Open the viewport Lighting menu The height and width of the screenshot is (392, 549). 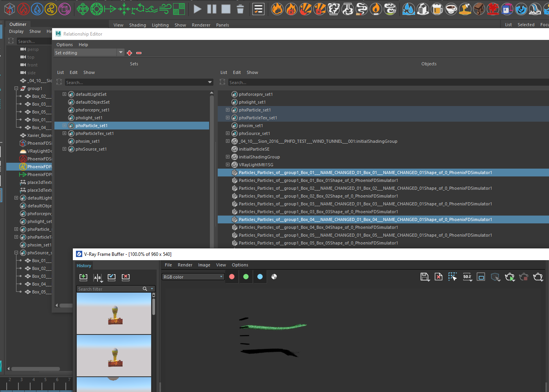160,25
